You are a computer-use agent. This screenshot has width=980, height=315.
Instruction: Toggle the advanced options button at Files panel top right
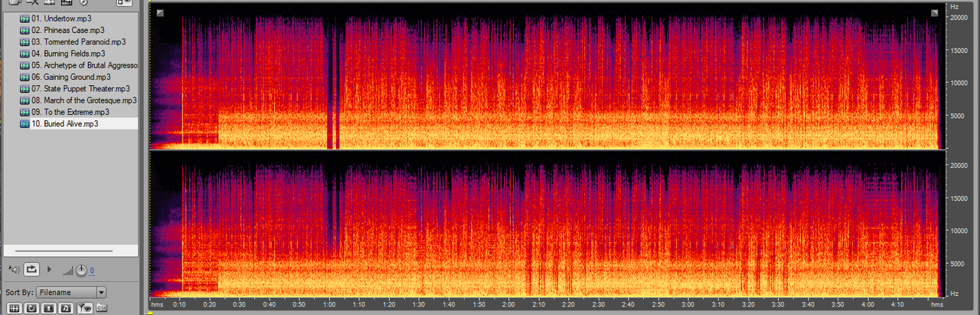click(124, 2)
